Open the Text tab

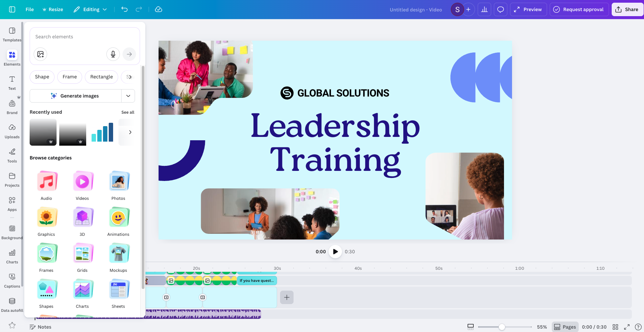12,83
